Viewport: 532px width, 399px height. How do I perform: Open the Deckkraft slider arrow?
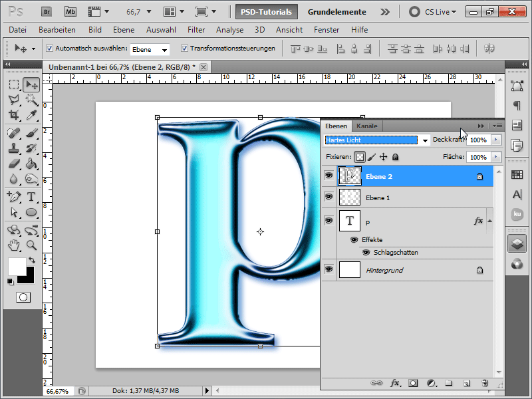(496, 140)
